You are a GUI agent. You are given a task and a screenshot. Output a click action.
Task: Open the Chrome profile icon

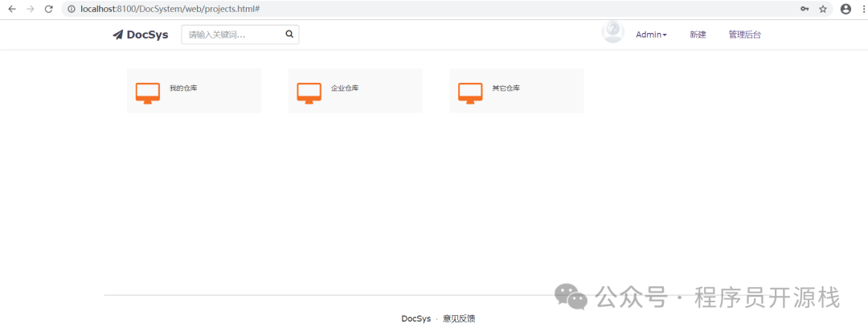click(x=845, y=9)
